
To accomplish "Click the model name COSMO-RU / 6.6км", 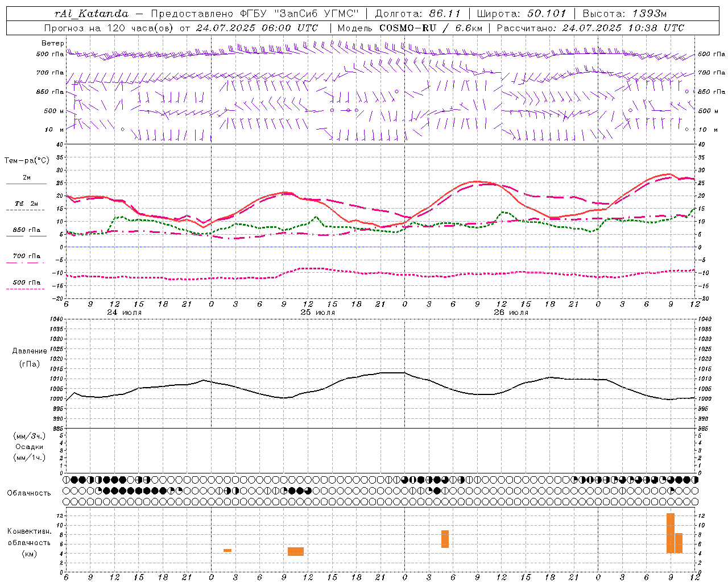I will pos(432,28).
